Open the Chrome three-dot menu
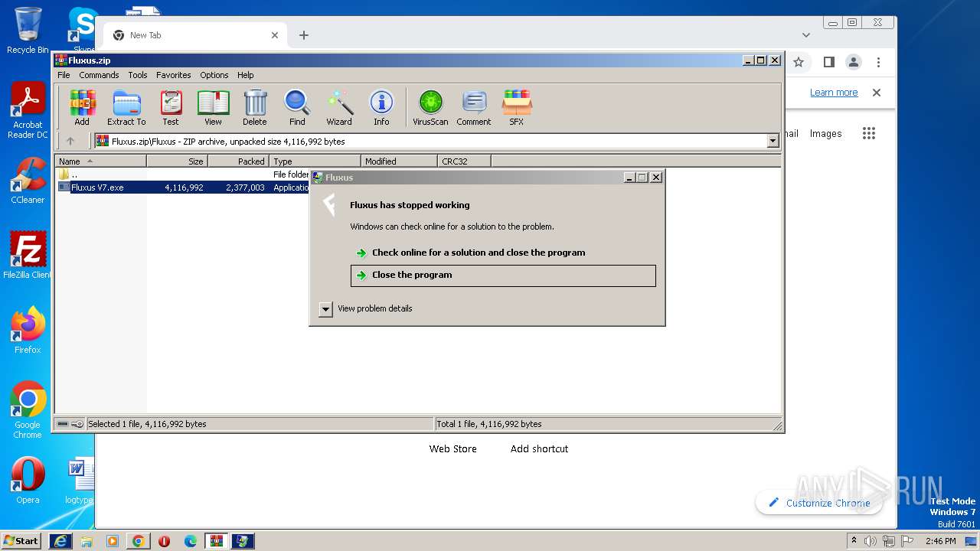This screenshot has width=980, height=551. [879, 62]
